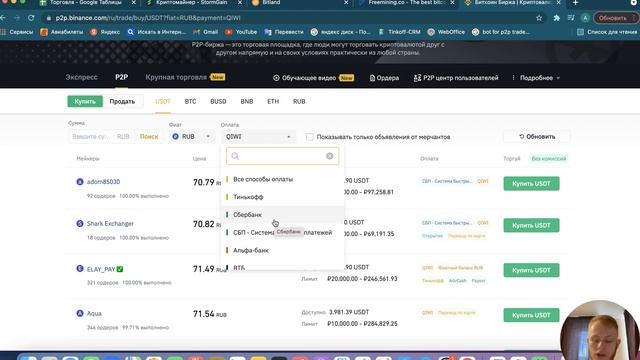Bookmark this page with the star icon
Image resolution: width=640 pixels, height=360 pixels.
click(539, 18)
